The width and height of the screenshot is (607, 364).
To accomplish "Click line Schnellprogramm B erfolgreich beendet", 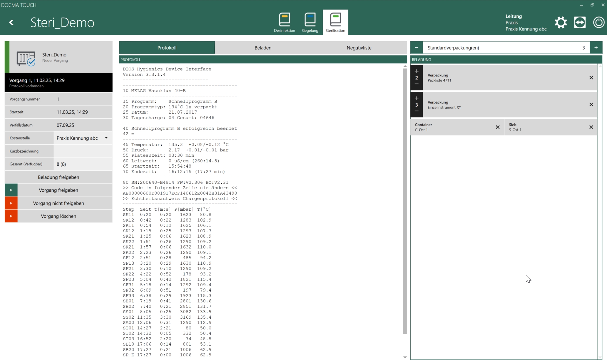I will pyautogui.click(x=180, y=128).
